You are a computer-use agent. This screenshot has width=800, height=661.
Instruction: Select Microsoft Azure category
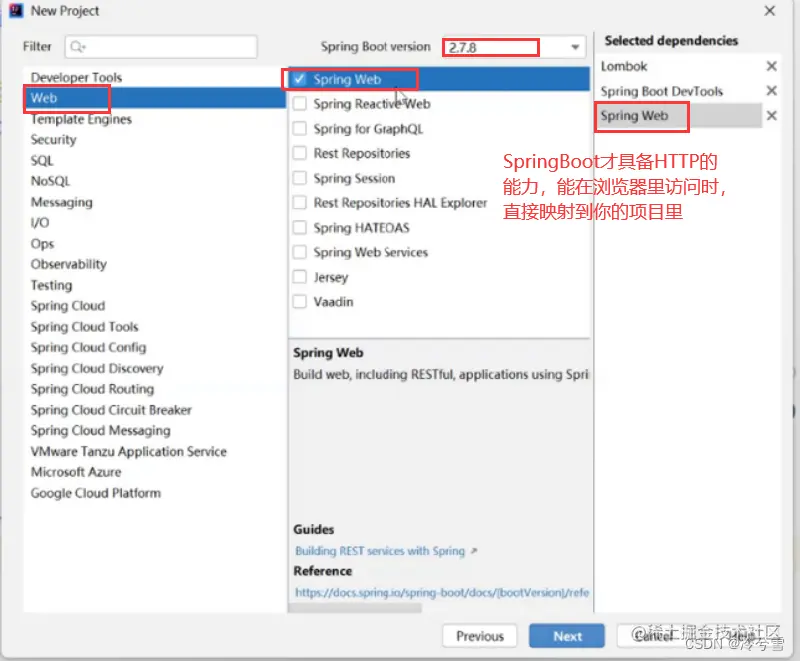tap(76, 472)
